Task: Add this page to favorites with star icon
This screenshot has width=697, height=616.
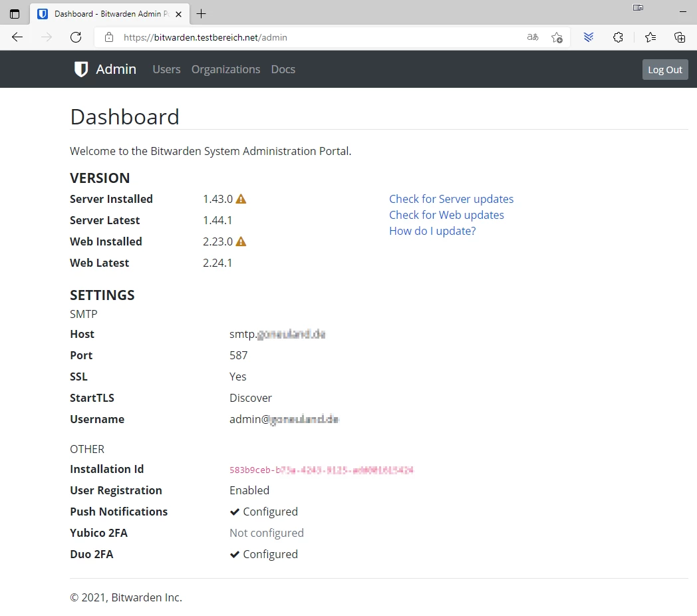Action: 557,37
